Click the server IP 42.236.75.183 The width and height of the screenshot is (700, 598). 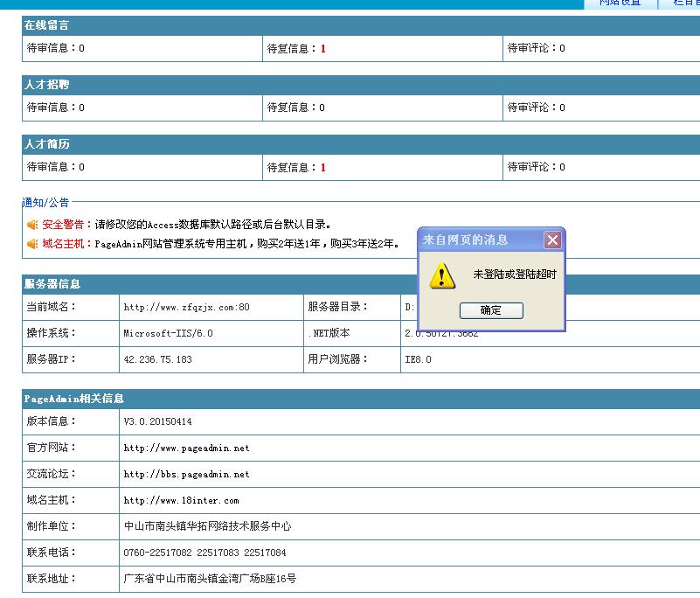157,359
